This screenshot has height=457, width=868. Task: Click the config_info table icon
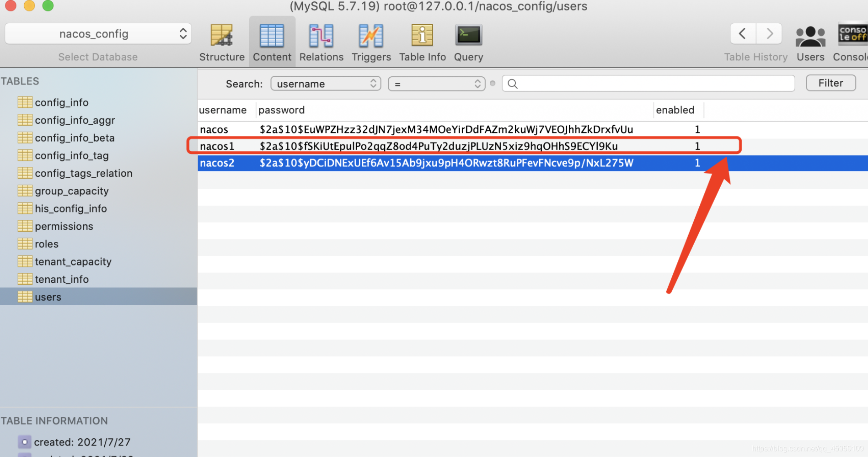(25, 102)
